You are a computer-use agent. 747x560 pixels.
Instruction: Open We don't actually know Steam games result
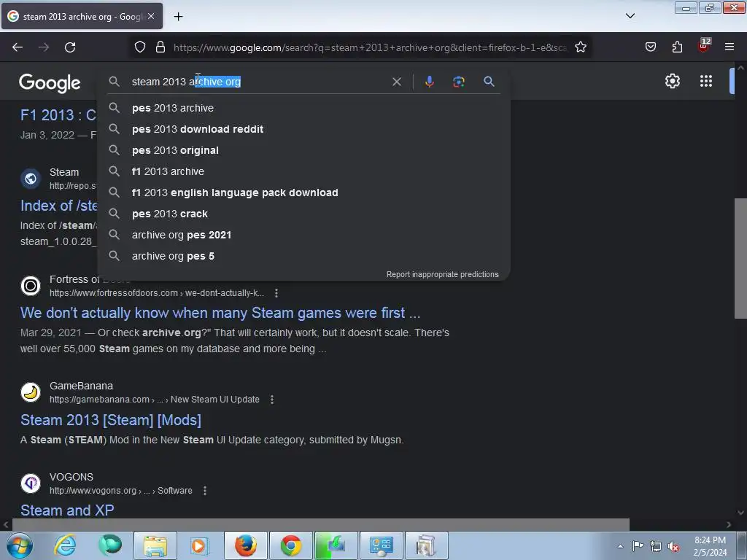point(220,313)
